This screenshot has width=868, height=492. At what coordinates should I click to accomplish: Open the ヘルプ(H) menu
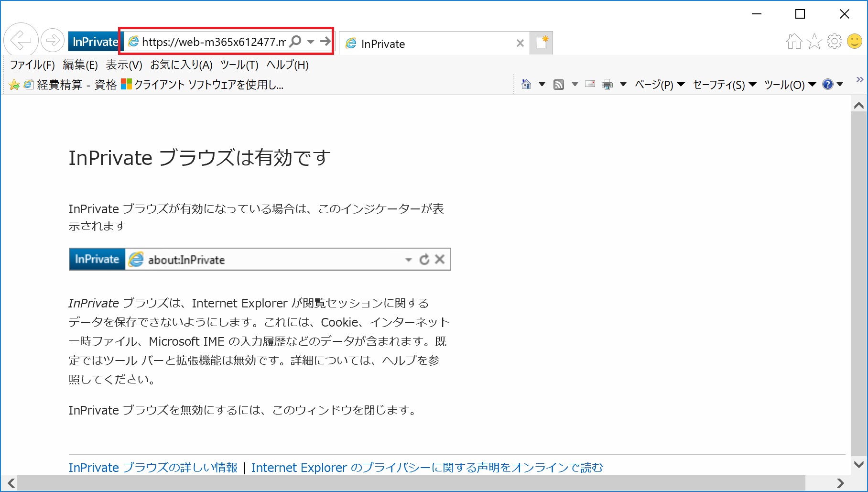coord(287,65)
